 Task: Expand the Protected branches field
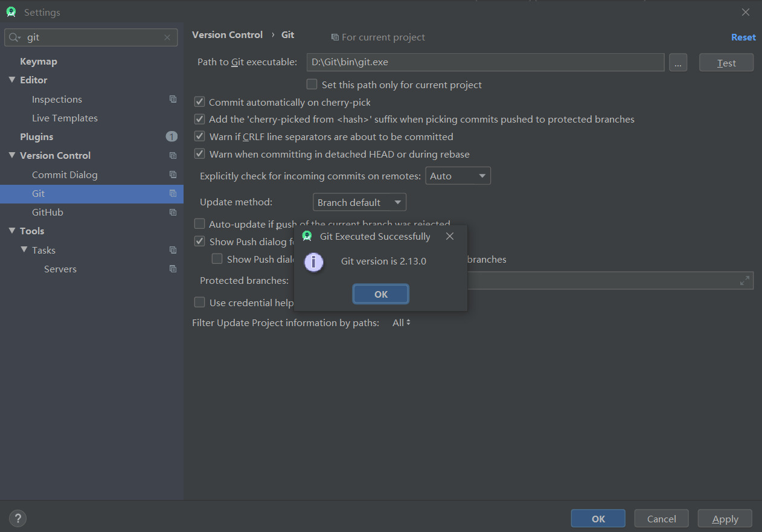click(744, 280)
